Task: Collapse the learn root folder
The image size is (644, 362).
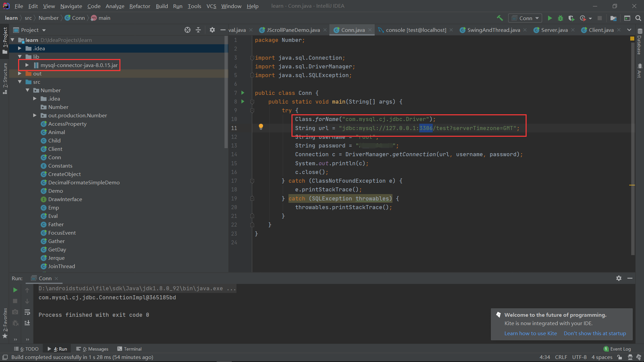Action: click(x=13, y=40)
